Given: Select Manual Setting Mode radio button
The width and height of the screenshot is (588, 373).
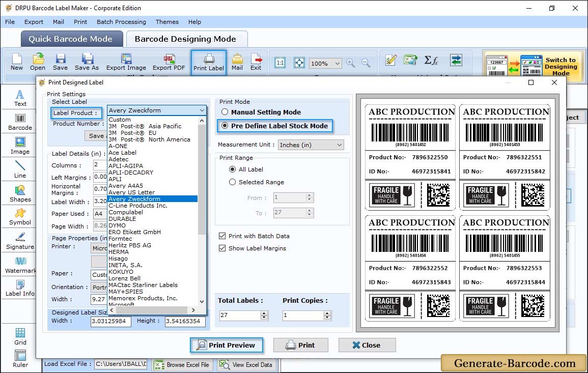Looking at the screenshot, I should coord(225,112).
